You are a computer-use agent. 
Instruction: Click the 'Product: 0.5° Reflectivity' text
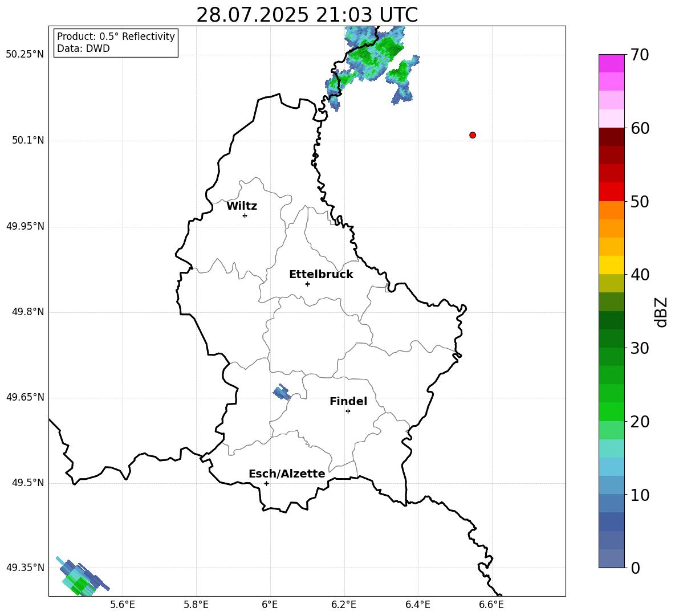click(x=116, y=36)
